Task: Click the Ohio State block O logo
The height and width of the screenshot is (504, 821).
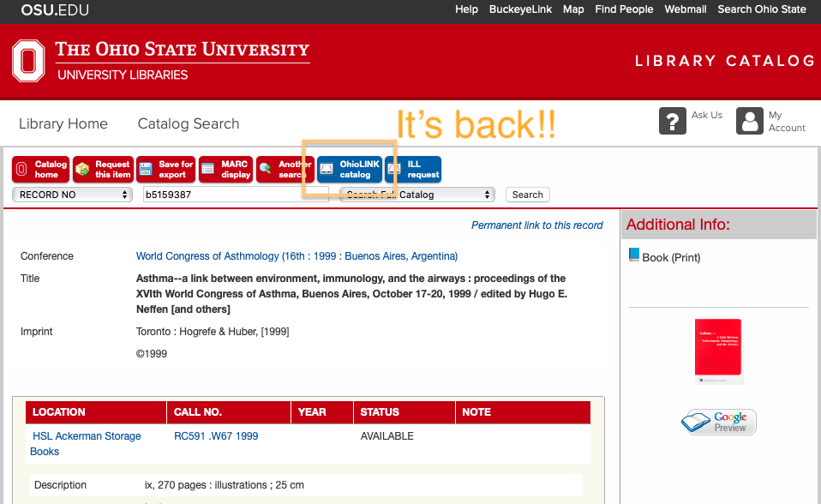Action: click(x=28, y=61)
